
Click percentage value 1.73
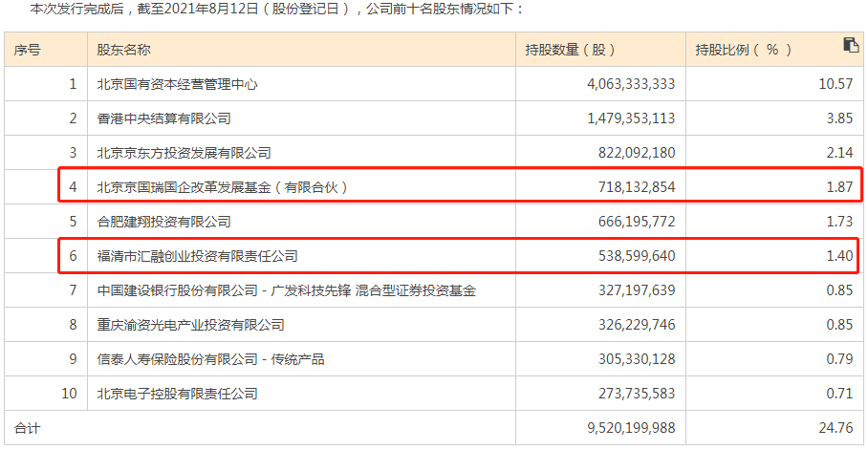839,222
